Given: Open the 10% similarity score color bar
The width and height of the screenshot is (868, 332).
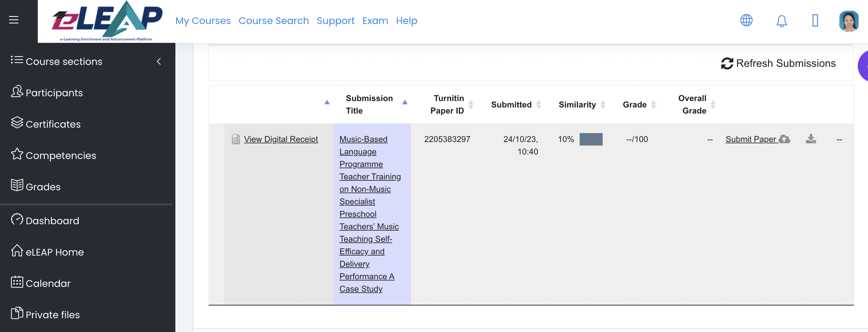Looking at the screenshot, I should coord(591,139).
